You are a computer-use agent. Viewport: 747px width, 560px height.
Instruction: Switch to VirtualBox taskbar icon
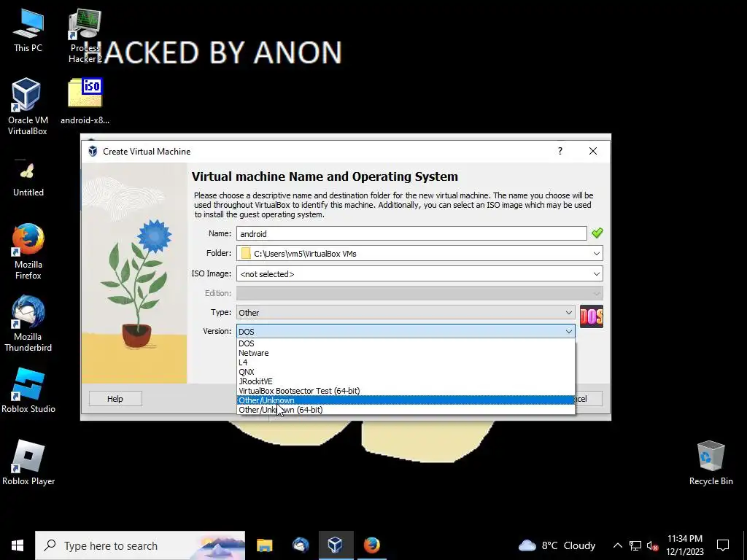(x=336, y=545)
